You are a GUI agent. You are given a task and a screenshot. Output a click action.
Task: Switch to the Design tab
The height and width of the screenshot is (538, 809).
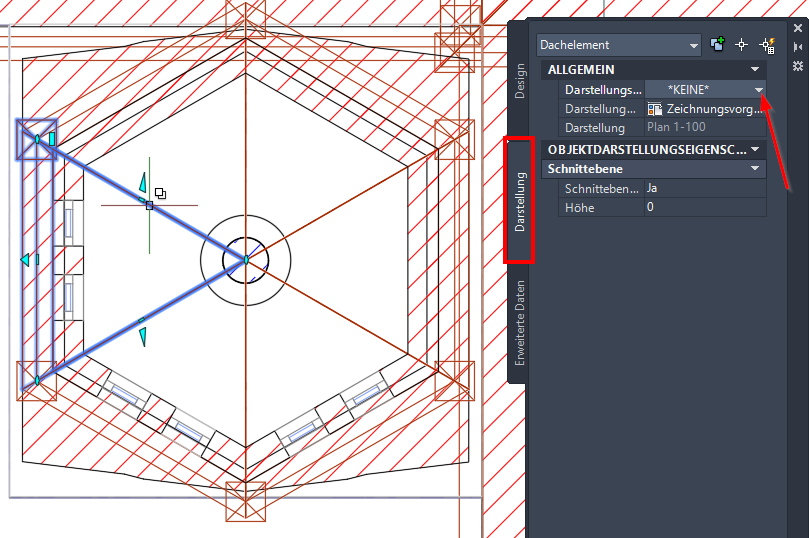(520, 81)
